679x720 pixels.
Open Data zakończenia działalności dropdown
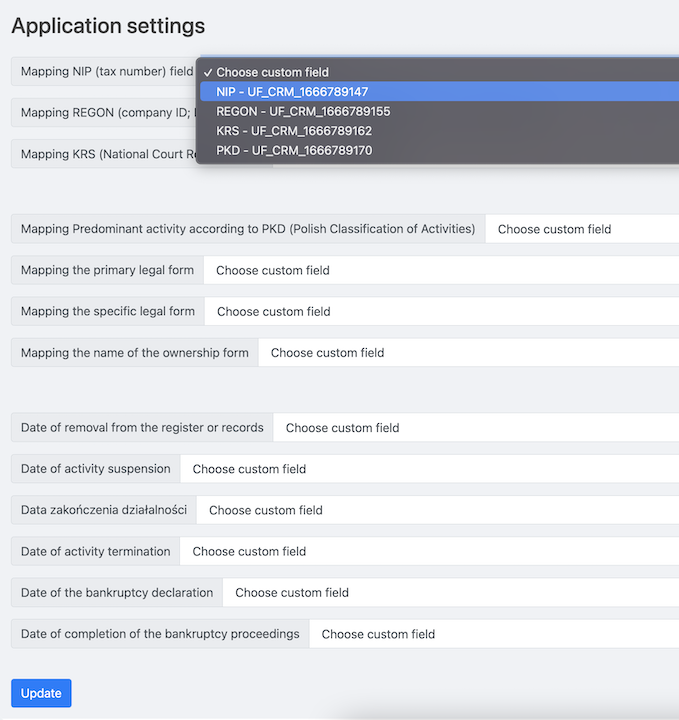pos(437,510)
